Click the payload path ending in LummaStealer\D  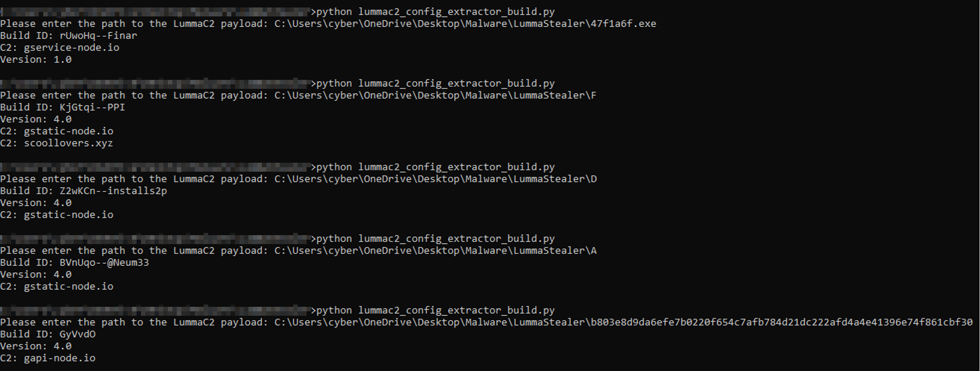click(x=435, y=179)
